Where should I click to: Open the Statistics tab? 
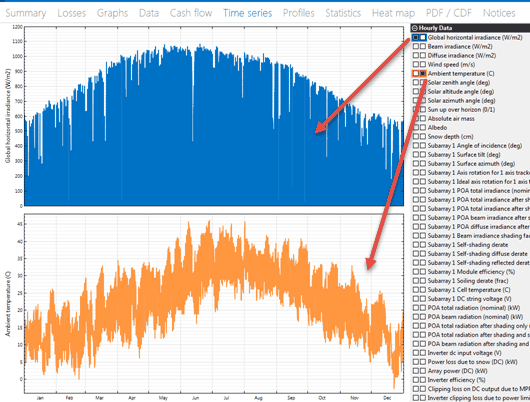[x=343, y=13]
